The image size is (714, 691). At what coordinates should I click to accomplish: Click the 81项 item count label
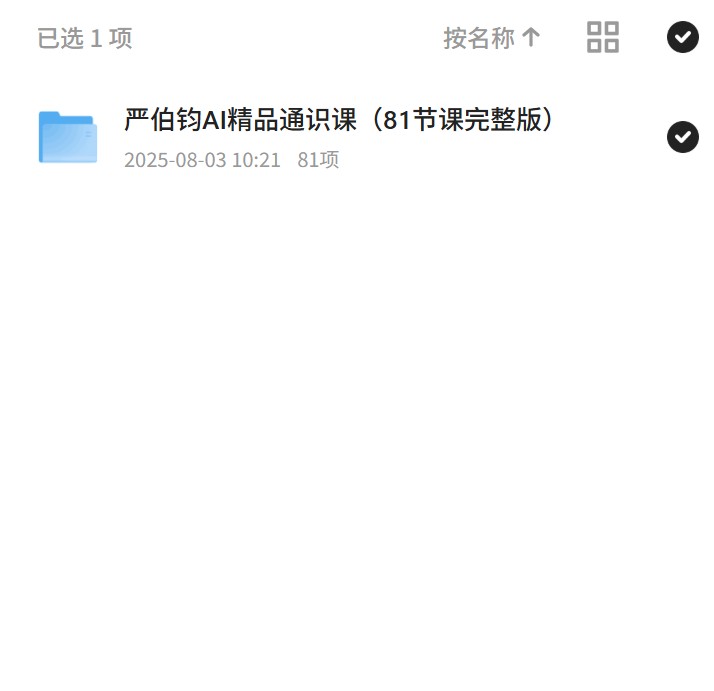[x=318, y=160]
